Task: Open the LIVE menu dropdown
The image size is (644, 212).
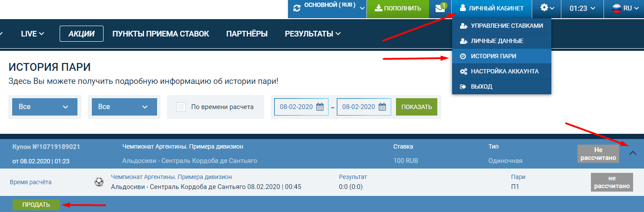Action: tap(33, 33)
